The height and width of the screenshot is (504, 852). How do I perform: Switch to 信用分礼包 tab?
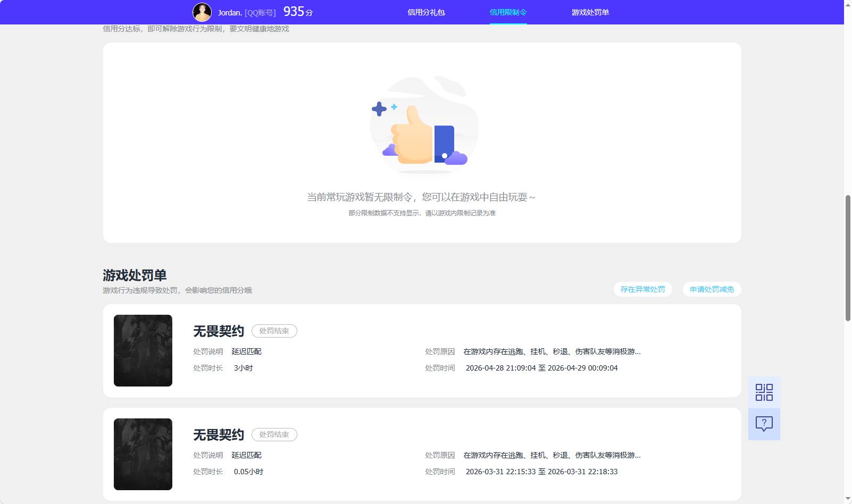(426, 12)
